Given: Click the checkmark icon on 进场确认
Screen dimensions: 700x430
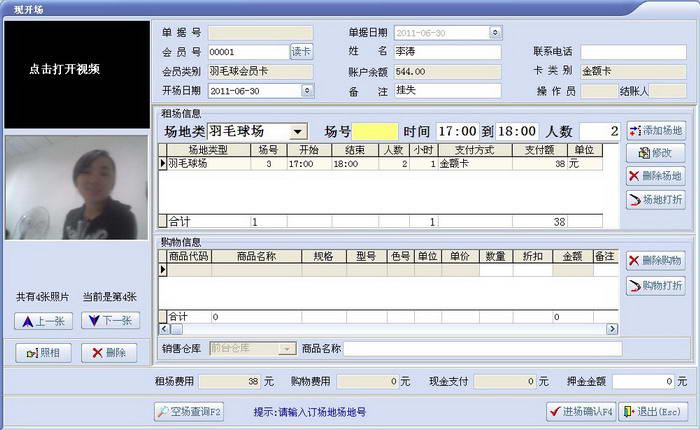Looking at the screenshot, I should tap(555, 411).
